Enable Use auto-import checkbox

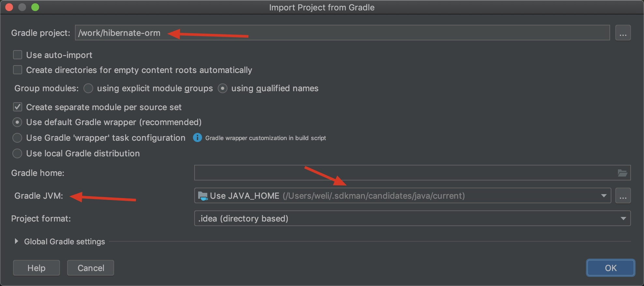coord(18,55)
